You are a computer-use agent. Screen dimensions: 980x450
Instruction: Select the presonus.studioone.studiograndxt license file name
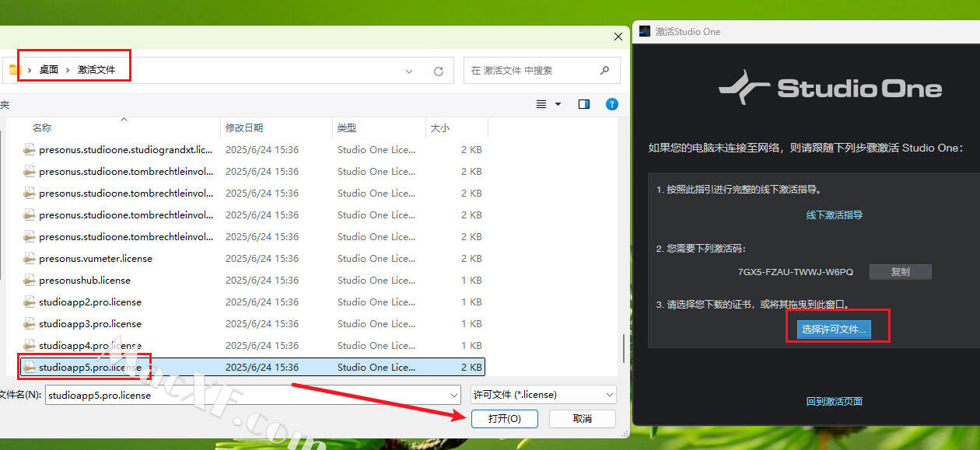[x=126, y=149]
